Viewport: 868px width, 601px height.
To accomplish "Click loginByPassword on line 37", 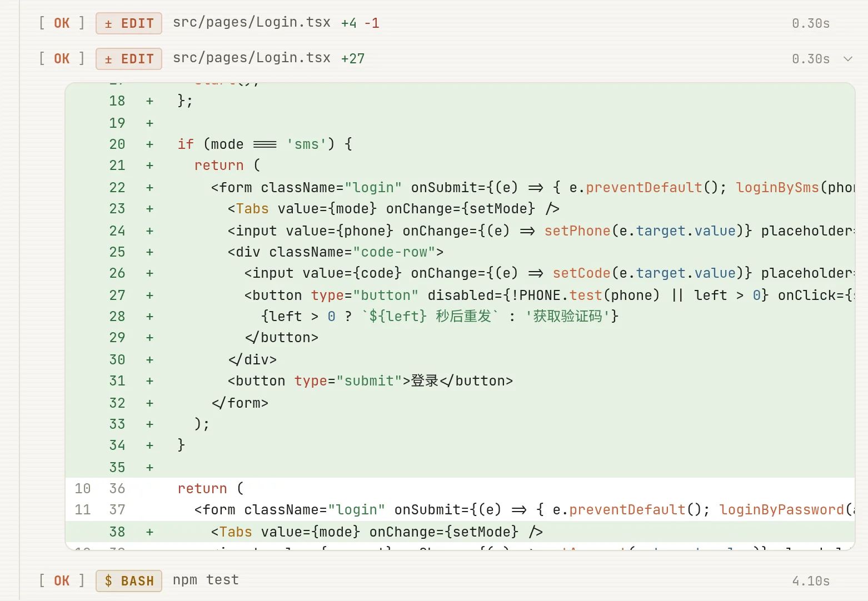I will 781,510.
